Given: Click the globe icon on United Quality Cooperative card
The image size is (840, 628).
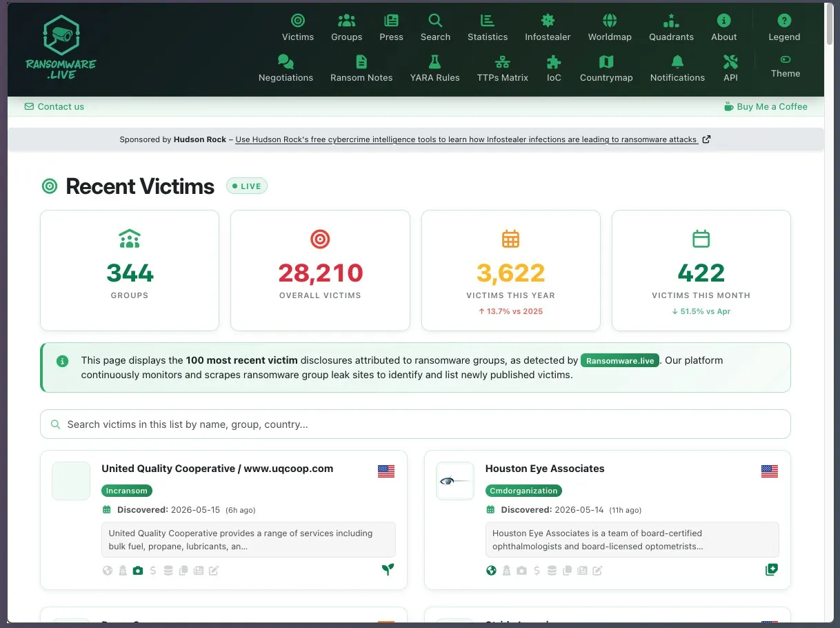Looking at the screenshot, I should click(x=108, y=571).
